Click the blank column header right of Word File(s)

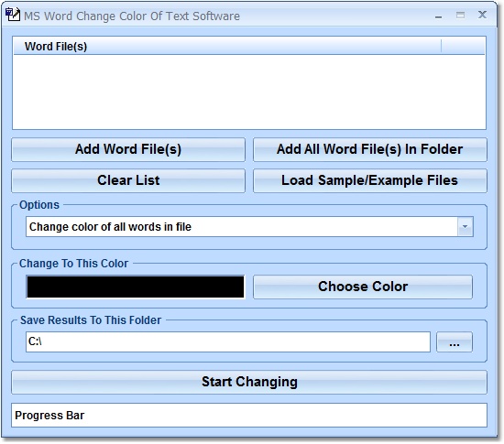463,46
